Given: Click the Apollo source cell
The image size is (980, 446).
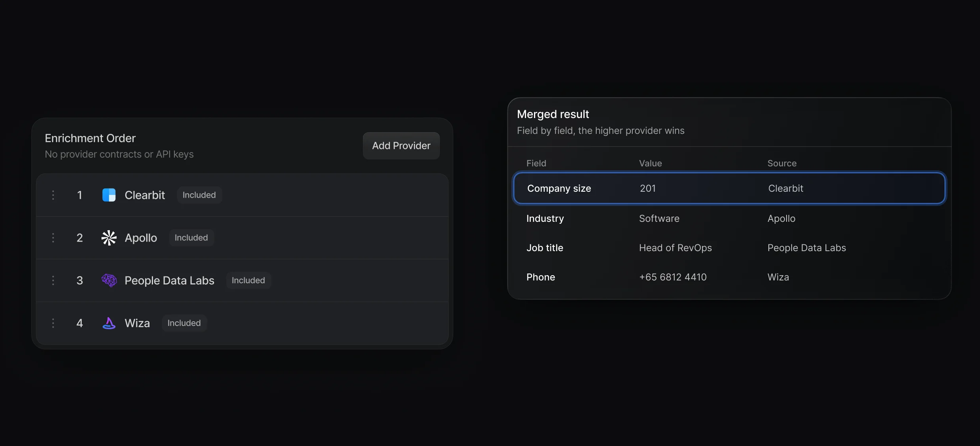Looking at the screenshot, I should point(781,219).
